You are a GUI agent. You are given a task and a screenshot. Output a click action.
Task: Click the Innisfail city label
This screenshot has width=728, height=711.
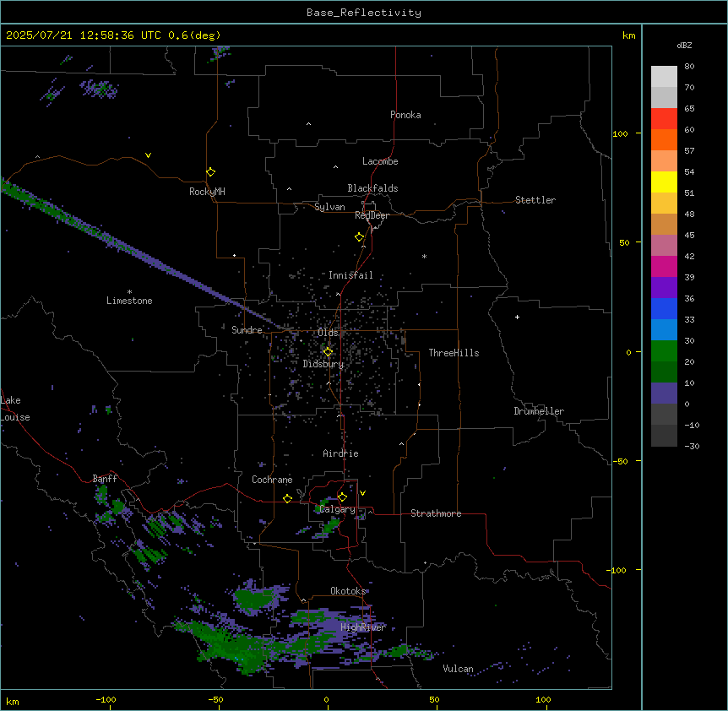(350, 275)
